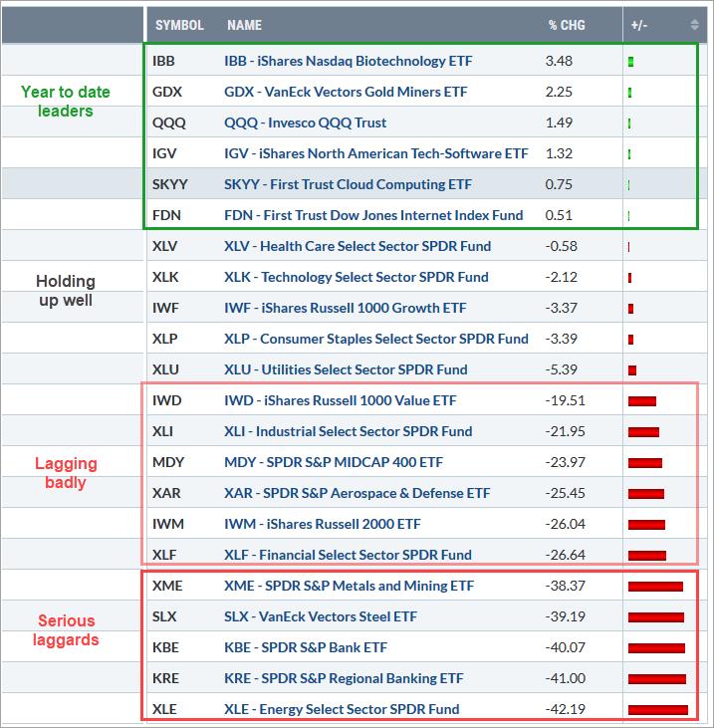714x728 pixels.
Task: Open XAR - SPDR S&P Aerospace & Defense ETF
Action: pos(357,493)
